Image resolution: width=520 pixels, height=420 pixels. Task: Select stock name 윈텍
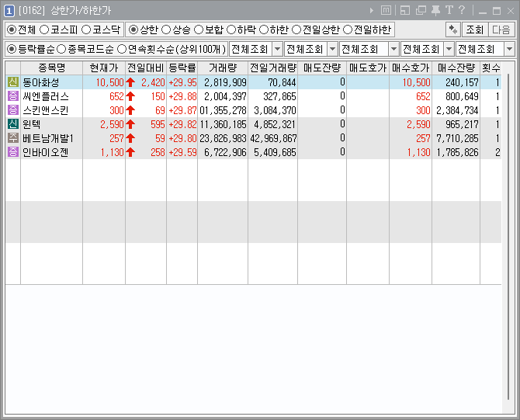(x=32, y=124)
